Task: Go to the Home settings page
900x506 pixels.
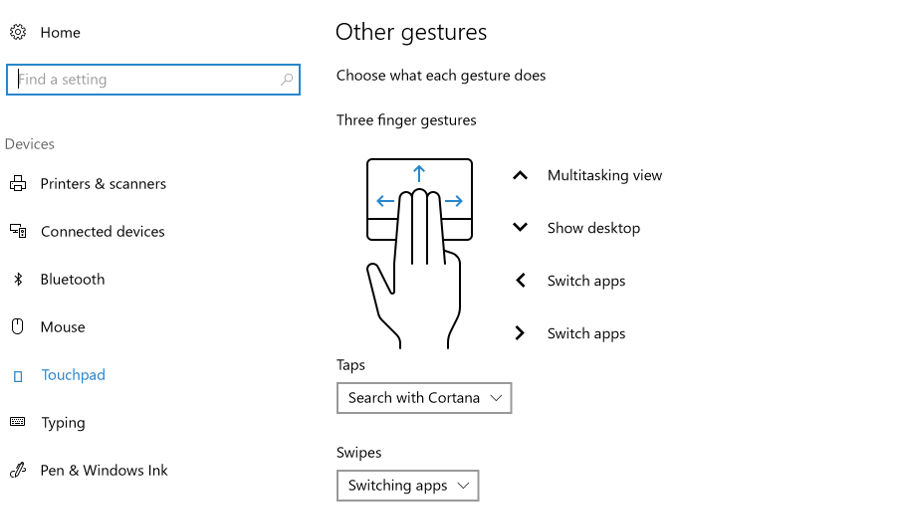Action: coord(60,33)
